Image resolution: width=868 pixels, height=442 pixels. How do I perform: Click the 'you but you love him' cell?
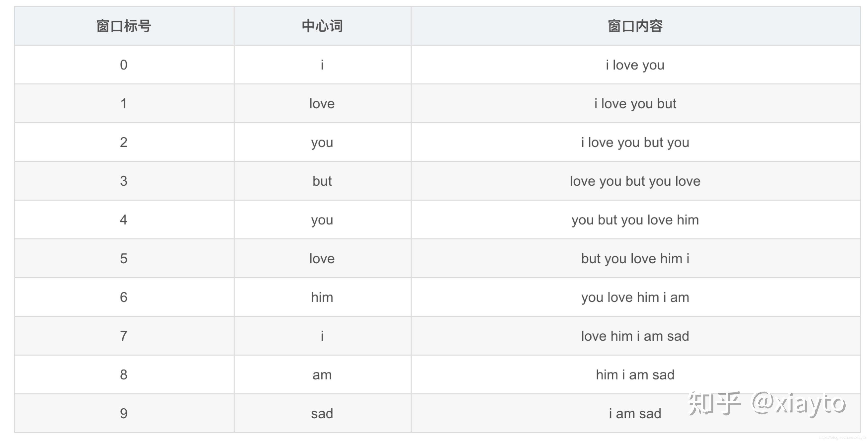coord(636,220)
